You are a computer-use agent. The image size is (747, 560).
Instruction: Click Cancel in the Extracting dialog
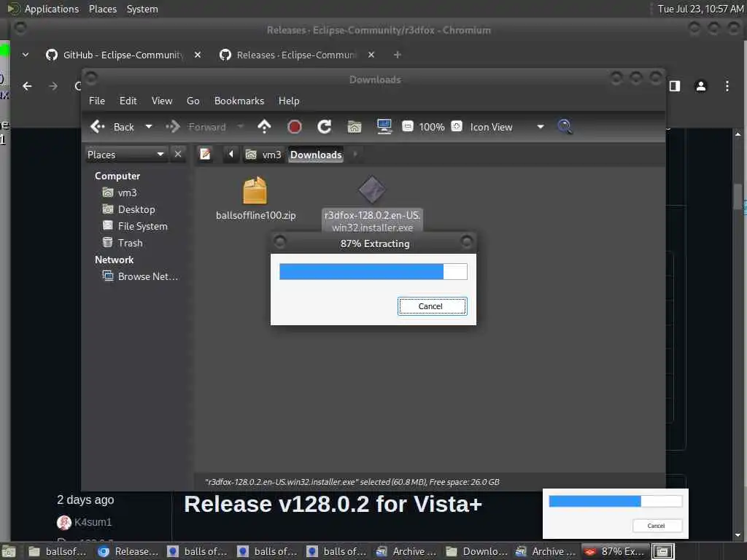[432, 306]
